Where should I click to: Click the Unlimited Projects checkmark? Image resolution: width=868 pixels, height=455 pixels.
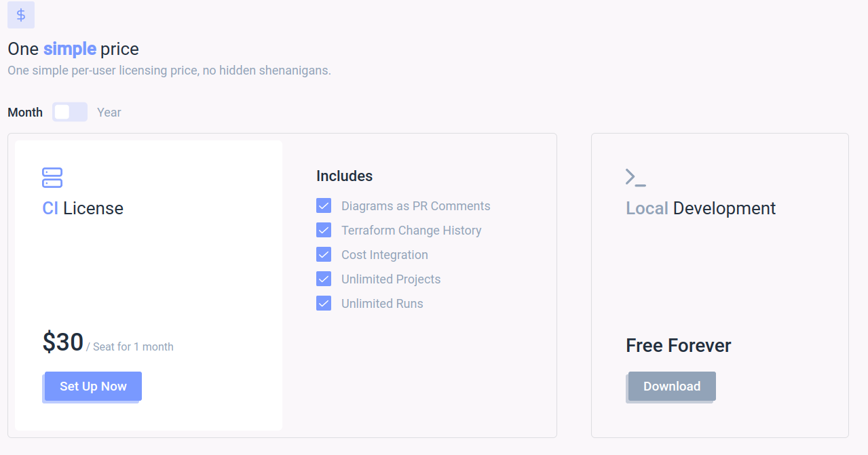pyautogui.click(x=324, y=279)
